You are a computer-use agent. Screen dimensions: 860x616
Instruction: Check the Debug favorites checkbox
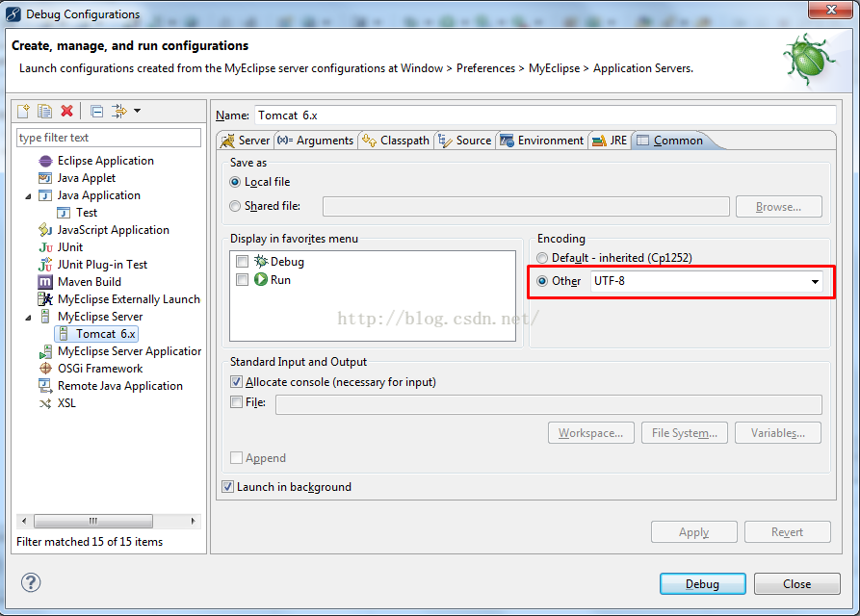[242, 262]
